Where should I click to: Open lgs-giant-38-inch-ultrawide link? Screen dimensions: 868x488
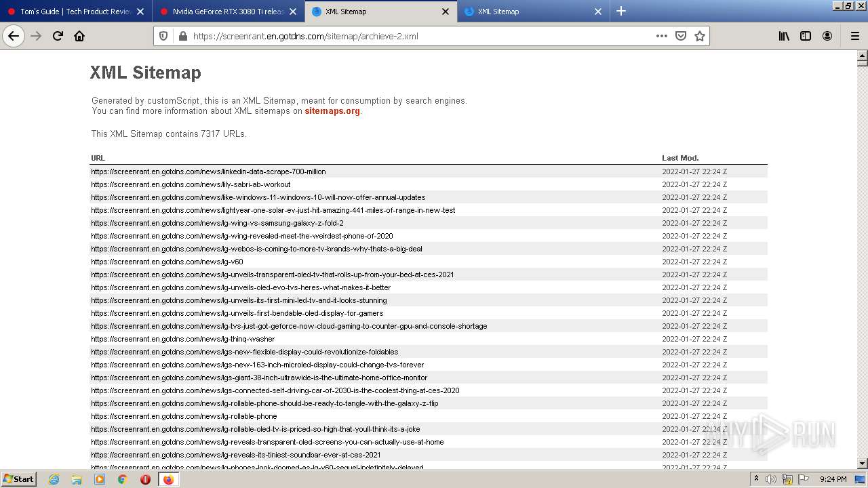point(259,378)
